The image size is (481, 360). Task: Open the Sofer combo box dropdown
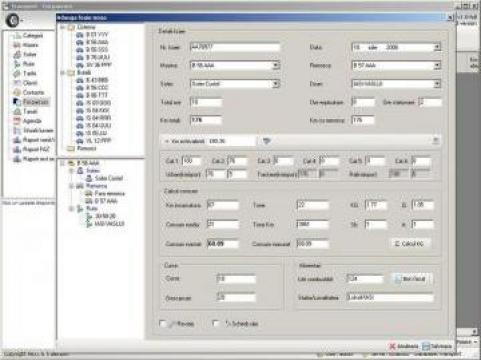click(276, 84)
